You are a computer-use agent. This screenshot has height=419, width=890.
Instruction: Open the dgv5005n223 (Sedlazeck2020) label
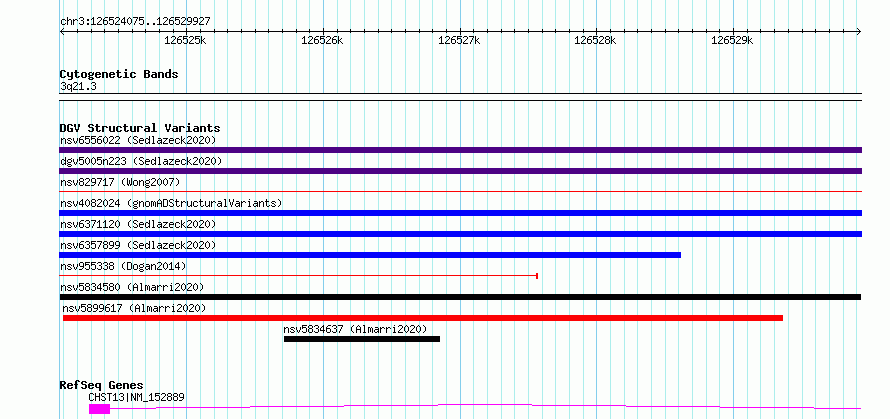pyautogui.click(x=141, y=161)
